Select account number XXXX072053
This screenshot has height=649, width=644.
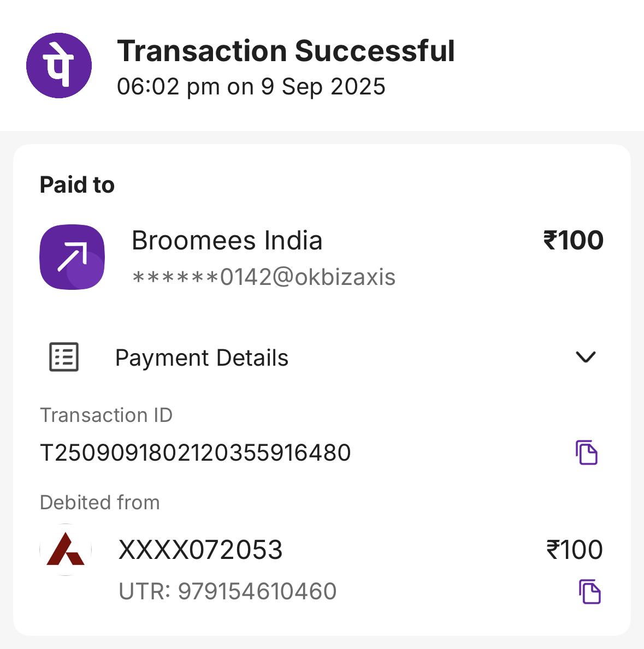[200, 550]
